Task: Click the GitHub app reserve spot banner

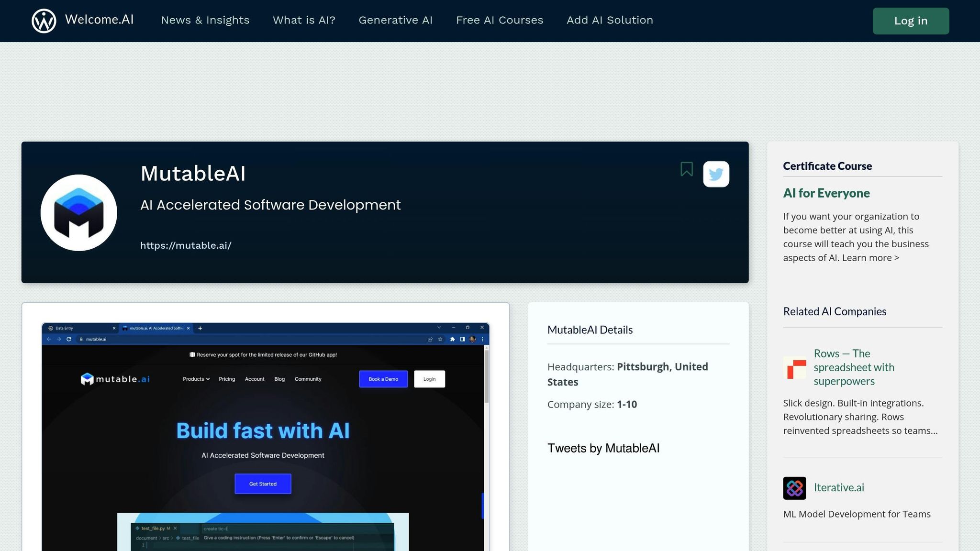Action: [x=263, y=355]
